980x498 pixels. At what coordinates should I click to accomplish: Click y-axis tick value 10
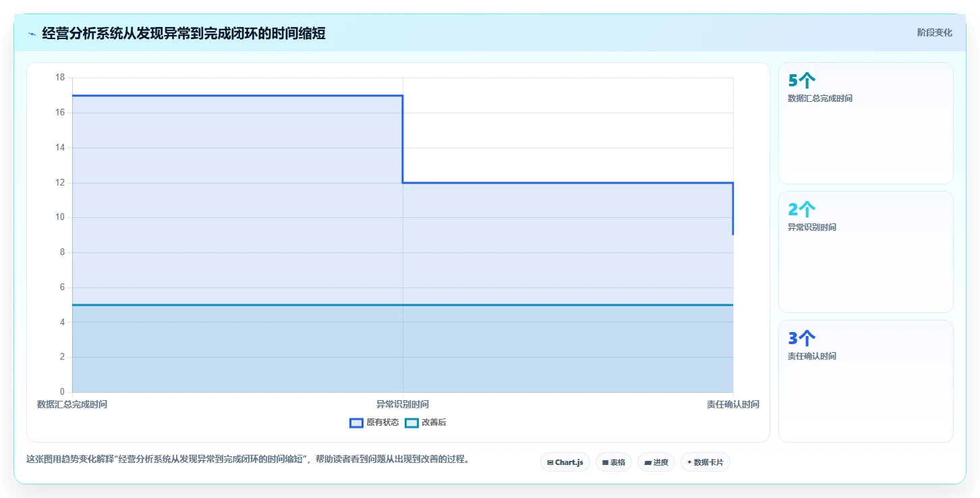click(x=60, y=217)
